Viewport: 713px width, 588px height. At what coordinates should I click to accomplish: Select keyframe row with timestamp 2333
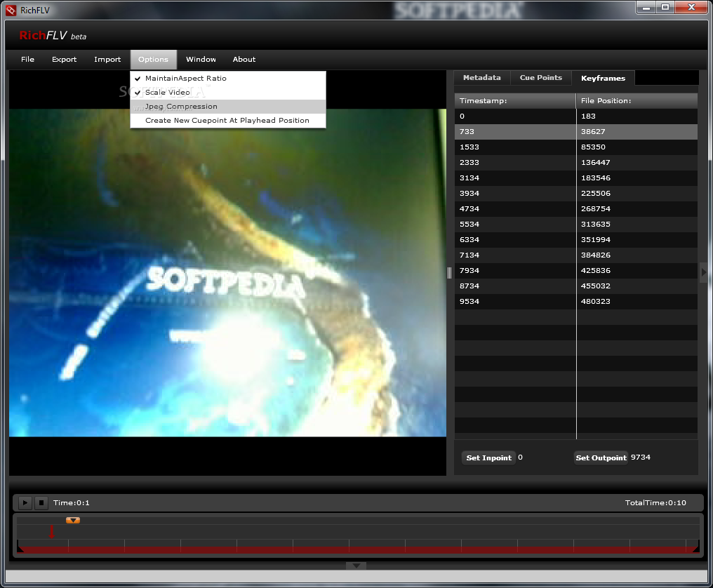click(576, 162)
